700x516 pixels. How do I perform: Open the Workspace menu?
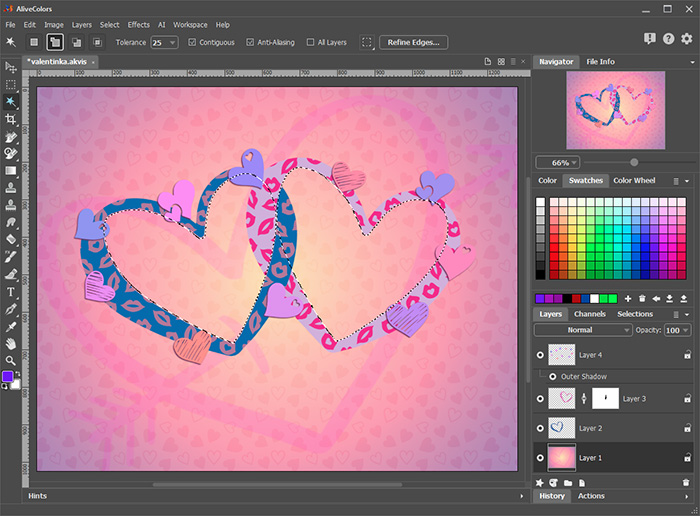coord(190,25)
